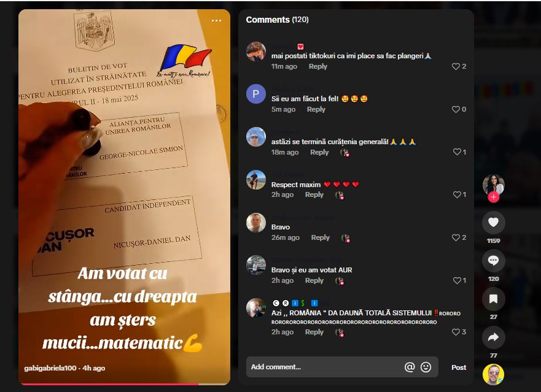Like the 'Bravo și eu am votat AUR' comment
Image resolution: width=541 pixels, height=392 pixels.
(x=459, y=280)
